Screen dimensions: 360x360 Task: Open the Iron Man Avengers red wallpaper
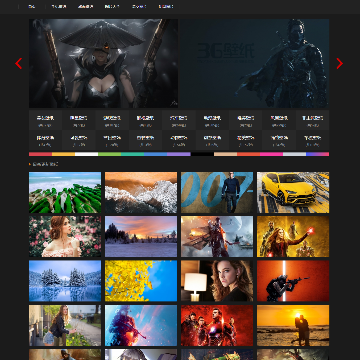[217, 325]
